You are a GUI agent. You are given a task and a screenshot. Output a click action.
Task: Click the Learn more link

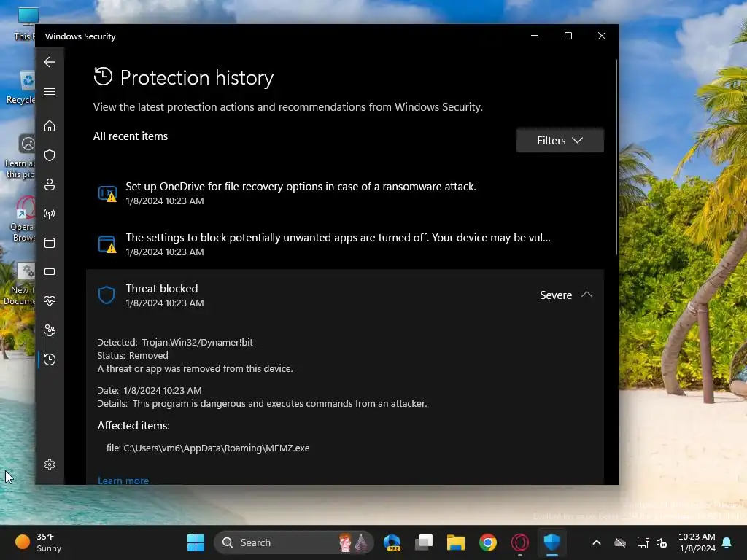pyautogui.click(x=123, y=481)
